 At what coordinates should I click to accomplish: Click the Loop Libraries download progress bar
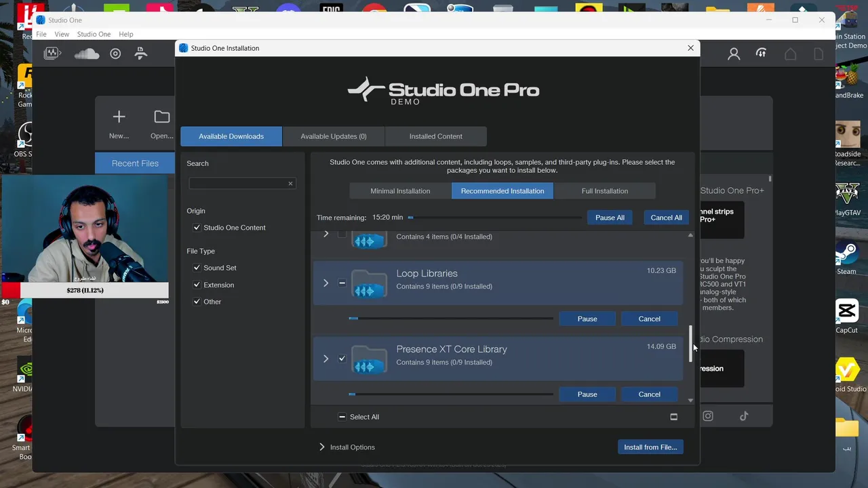click(x=451, y=318)
